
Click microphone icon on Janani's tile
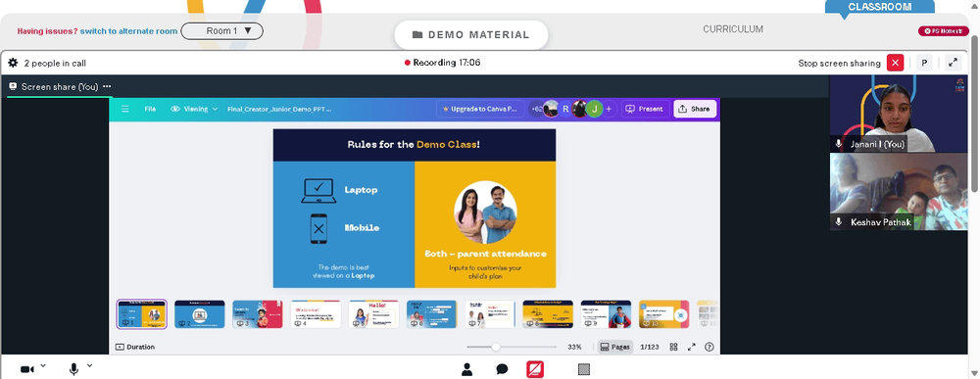click(840, 144)
